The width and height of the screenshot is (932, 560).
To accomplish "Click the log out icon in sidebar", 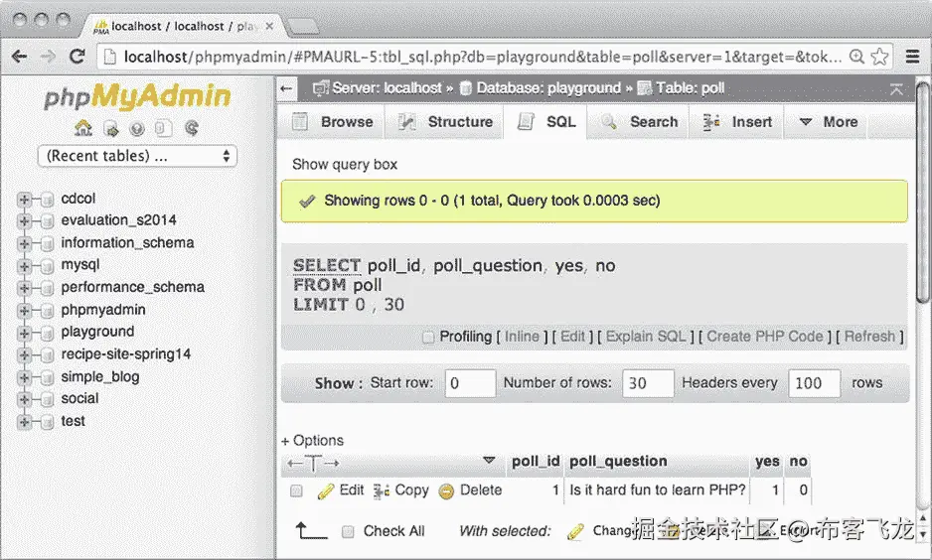I will (x=111, y=128).
